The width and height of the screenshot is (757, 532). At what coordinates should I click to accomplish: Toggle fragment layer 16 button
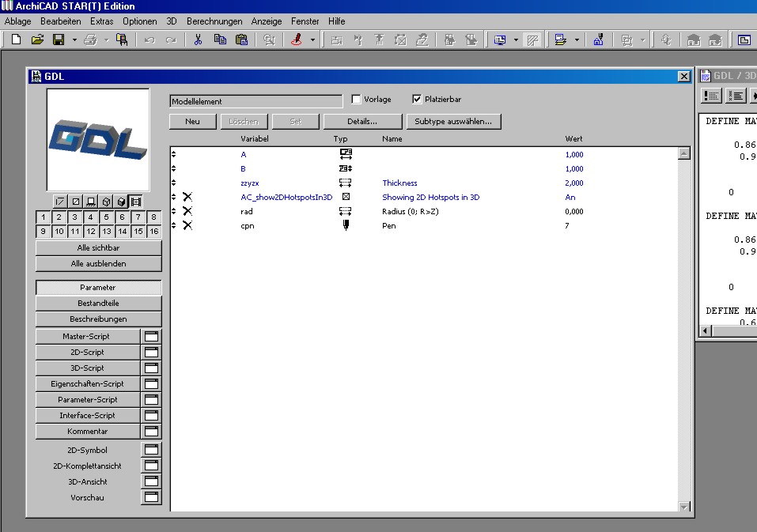point(154,231)
